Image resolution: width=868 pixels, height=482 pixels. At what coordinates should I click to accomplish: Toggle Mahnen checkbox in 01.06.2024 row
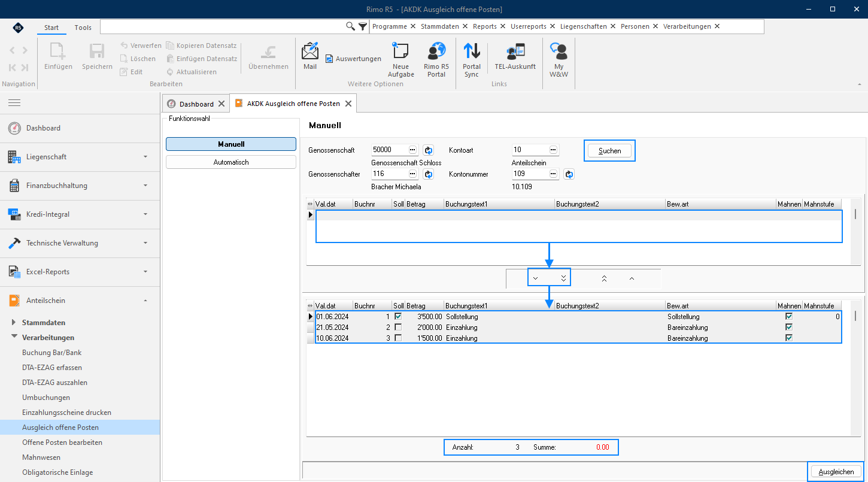pyautogui.click(x=789, y=316)
